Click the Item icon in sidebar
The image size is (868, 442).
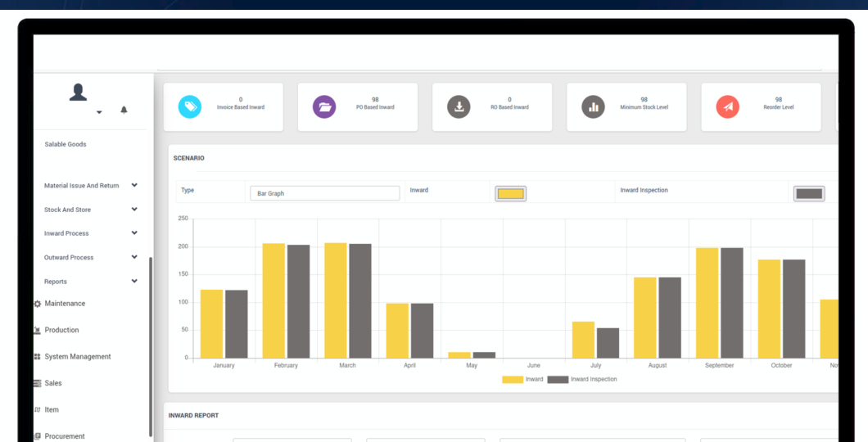click(x=37, y=410)
